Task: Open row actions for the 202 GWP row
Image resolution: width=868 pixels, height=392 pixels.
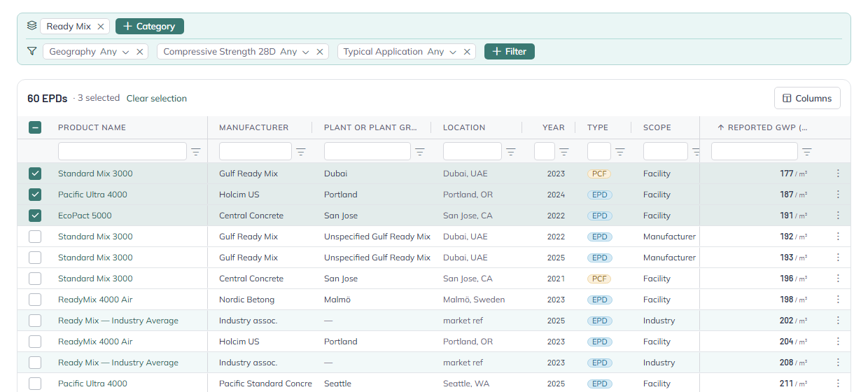Action: [x=838, y=321]
